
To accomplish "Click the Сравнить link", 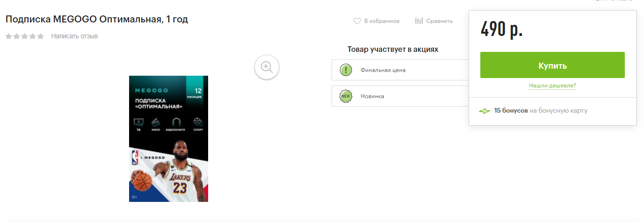I will 440,21.
